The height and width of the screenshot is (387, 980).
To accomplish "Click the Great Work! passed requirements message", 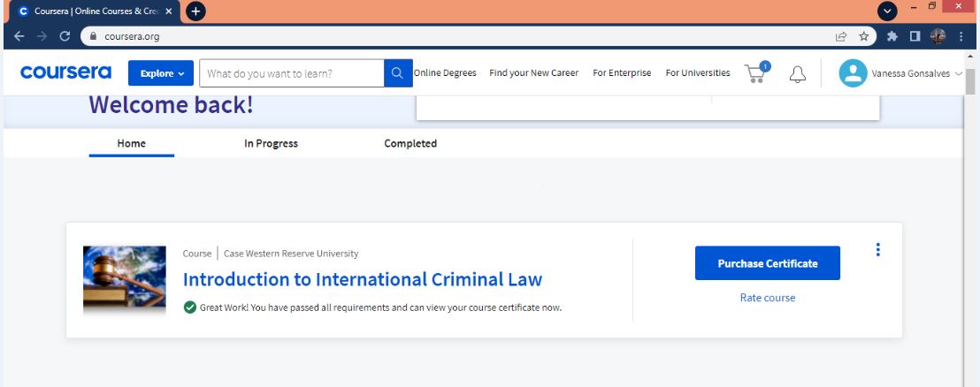I will point(380,307).
